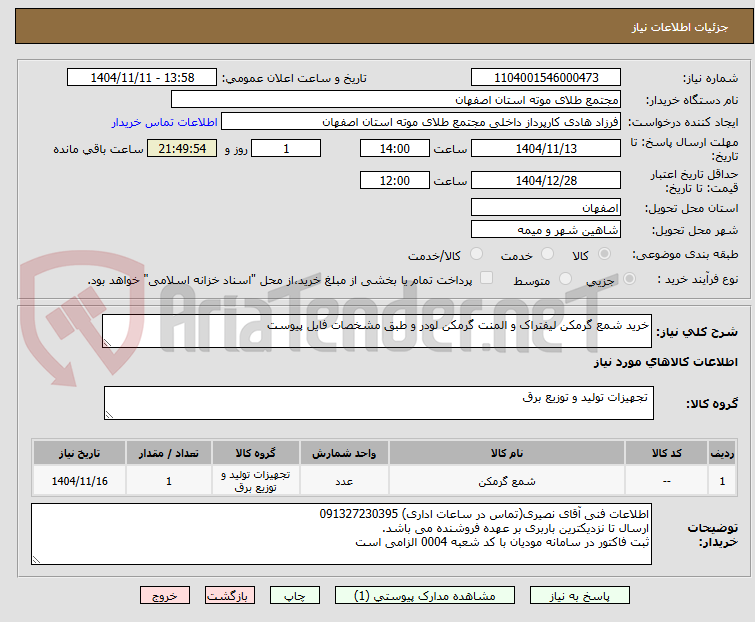Click the خروج exit button

pos(165,596)
